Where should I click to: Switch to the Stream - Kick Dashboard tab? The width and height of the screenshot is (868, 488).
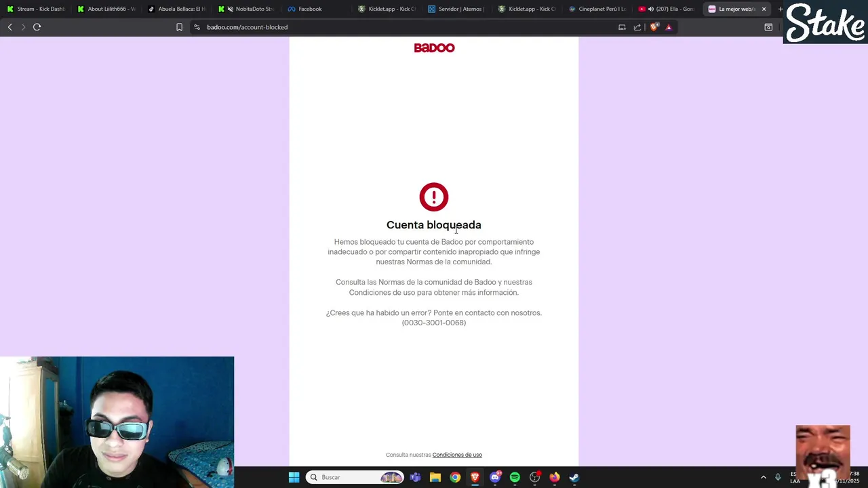[35, 9]
